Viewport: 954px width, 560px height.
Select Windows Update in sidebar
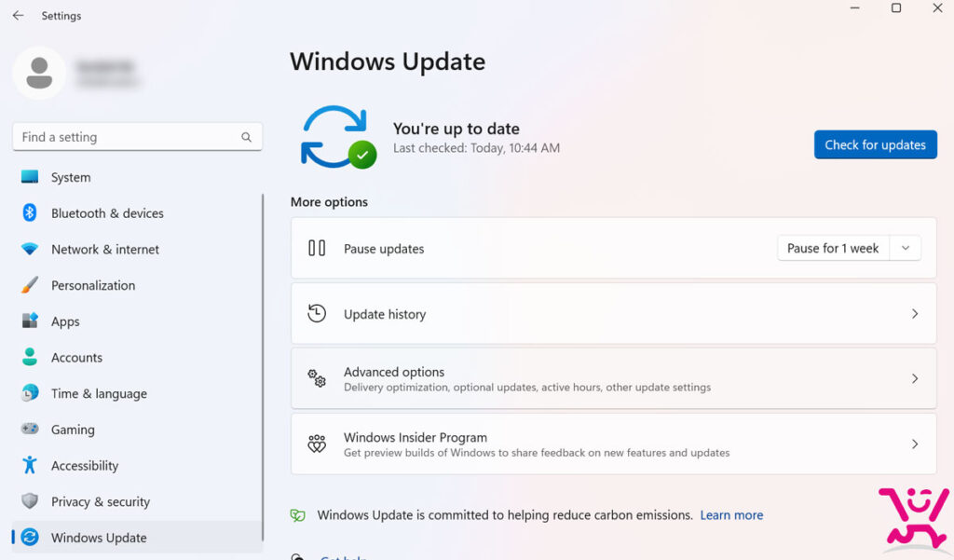click(137, 538)
